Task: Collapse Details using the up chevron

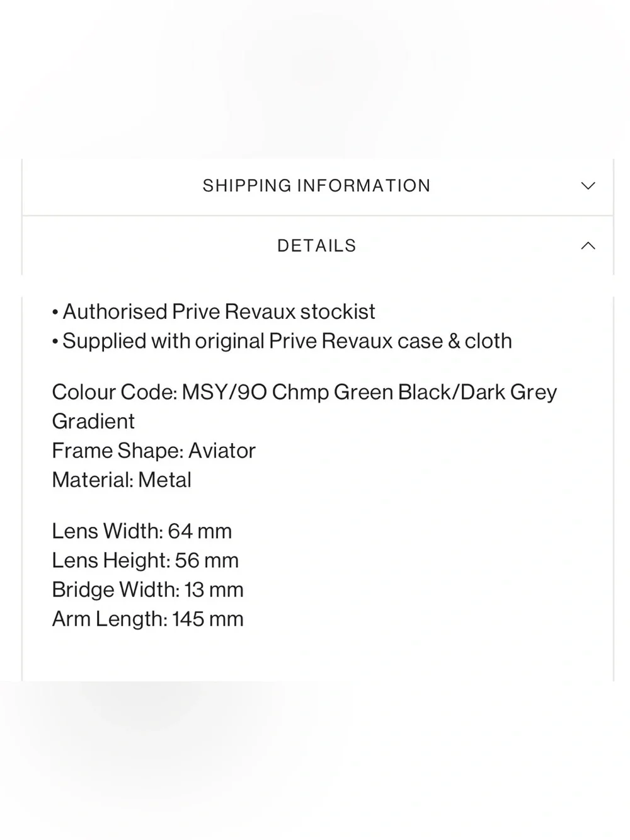Action: [588, 246]
